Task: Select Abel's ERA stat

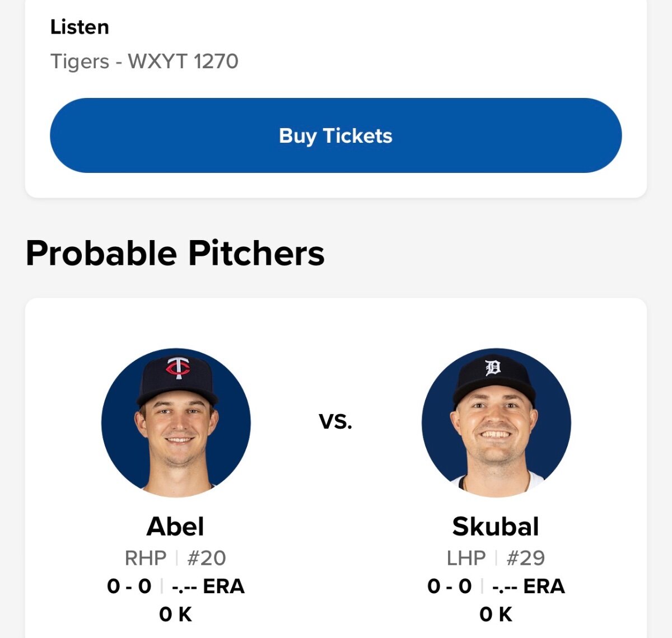Action: click(x=208, y=586)
